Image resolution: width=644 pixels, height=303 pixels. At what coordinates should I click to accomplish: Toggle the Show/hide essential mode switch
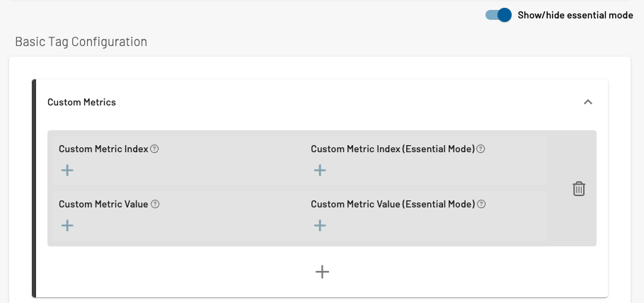click(498, 15)
